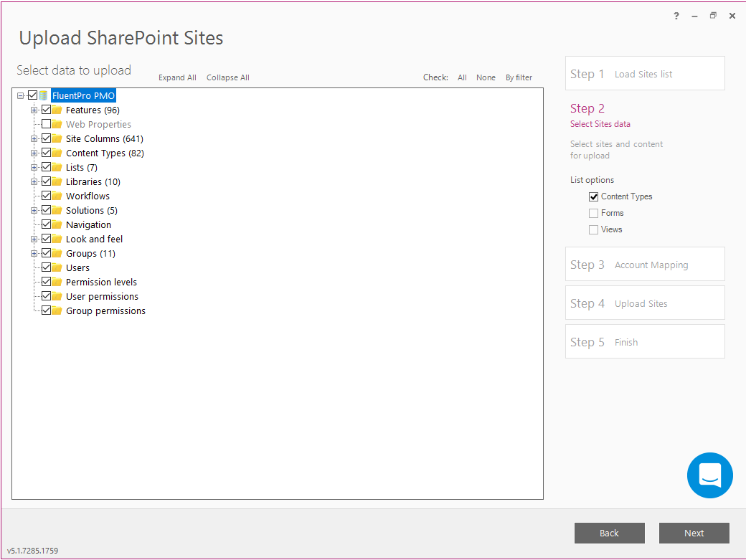The width and height of the screenshot is (746, 560).
Task: Select Step 2 Select Sites data
Action: [x=600, y=115]
